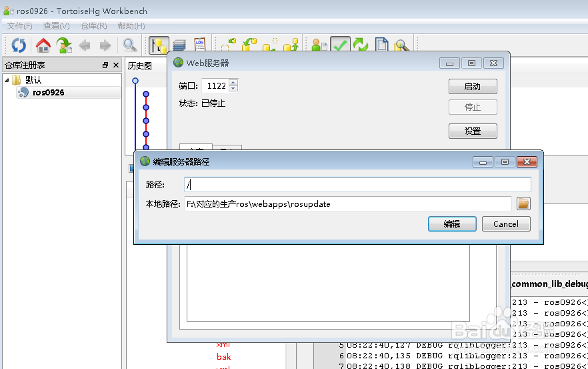The height and width of the screenshot is (369, 588).
Task: Open the 仓库(R) menu
Action: click(x=94, y=26)
